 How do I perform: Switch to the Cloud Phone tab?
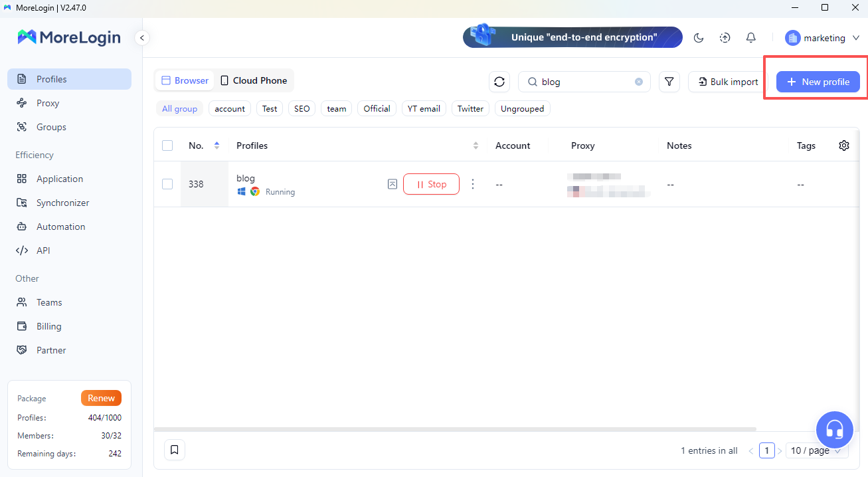pyautogui.click(x=254, y=80)
